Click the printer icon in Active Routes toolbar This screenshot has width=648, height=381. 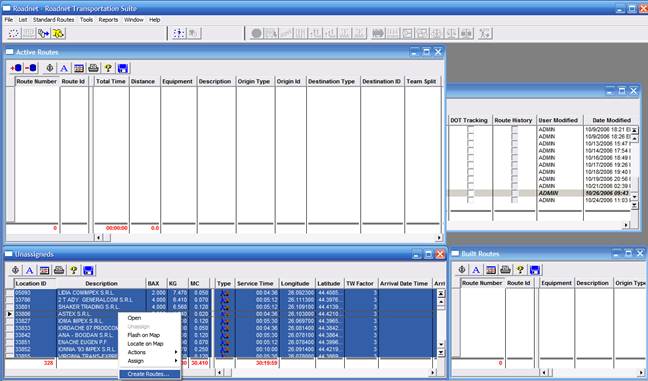pyautogui.click(x=93, y=68)
